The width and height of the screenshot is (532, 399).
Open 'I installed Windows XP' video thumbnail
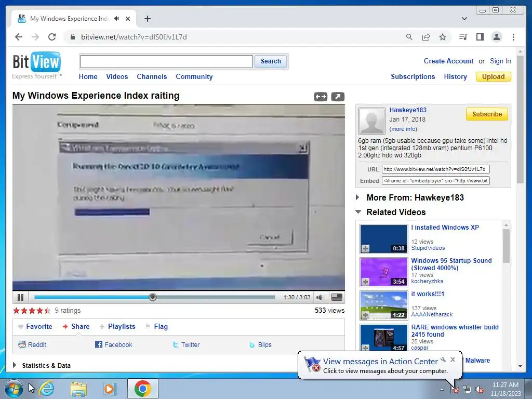pyautogui.click(x=384, y=239)
